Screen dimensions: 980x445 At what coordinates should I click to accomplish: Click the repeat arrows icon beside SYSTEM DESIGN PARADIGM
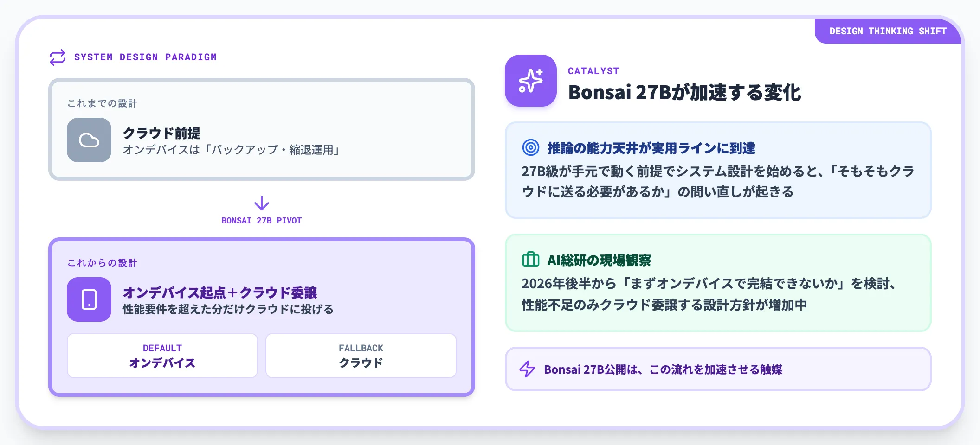tap(58, 57)
